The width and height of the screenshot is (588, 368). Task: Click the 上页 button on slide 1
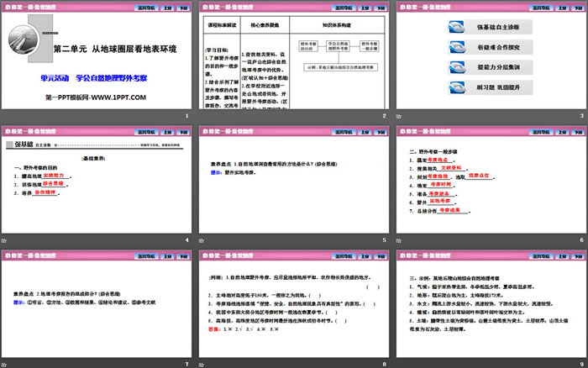pyautogui.click(x=167, y=8)
